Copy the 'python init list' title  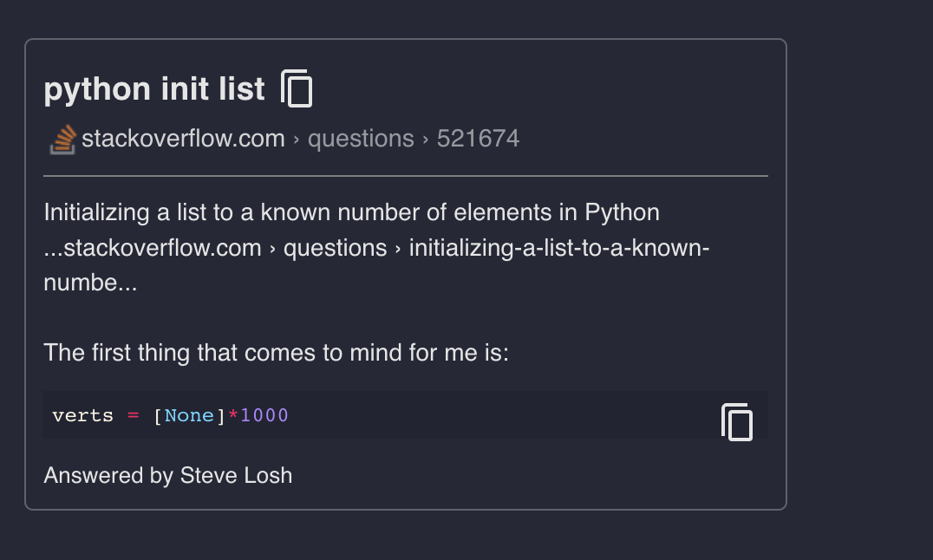tap(297, 88)
